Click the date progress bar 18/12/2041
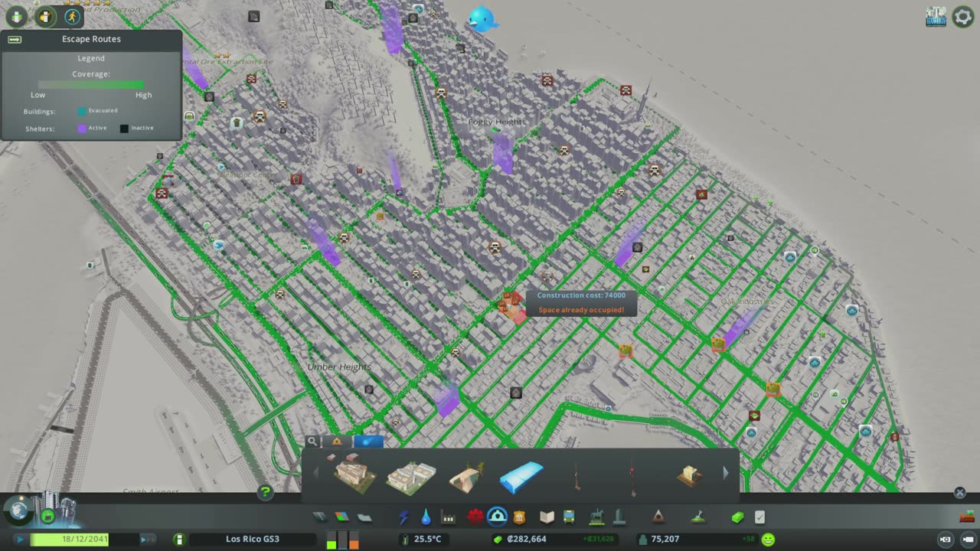 83,540
